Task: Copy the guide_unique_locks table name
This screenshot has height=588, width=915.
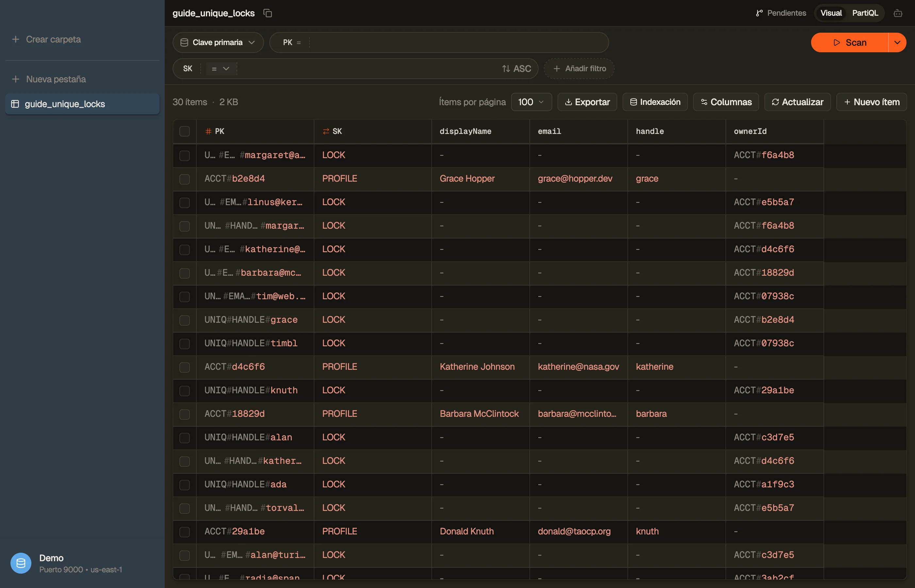Action: (268, 13)
